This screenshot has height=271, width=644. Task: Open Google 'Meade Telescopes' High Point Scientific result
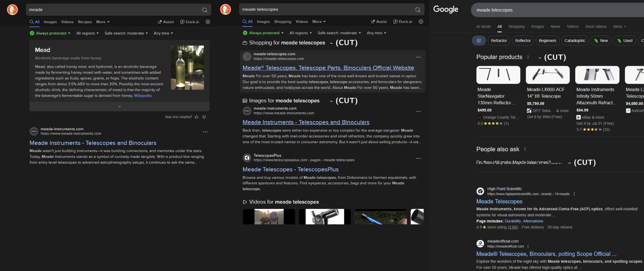[x=499, y=201]
